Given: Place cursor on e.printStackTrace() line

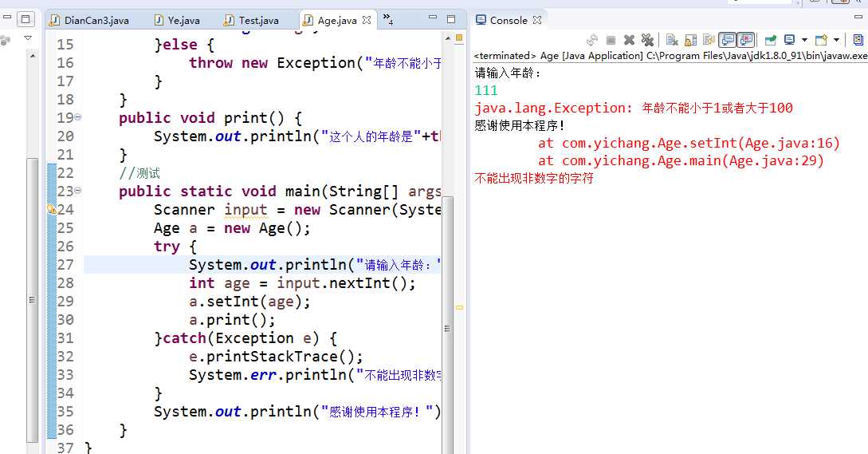Looking at the screenshot, I should point(276,356).
